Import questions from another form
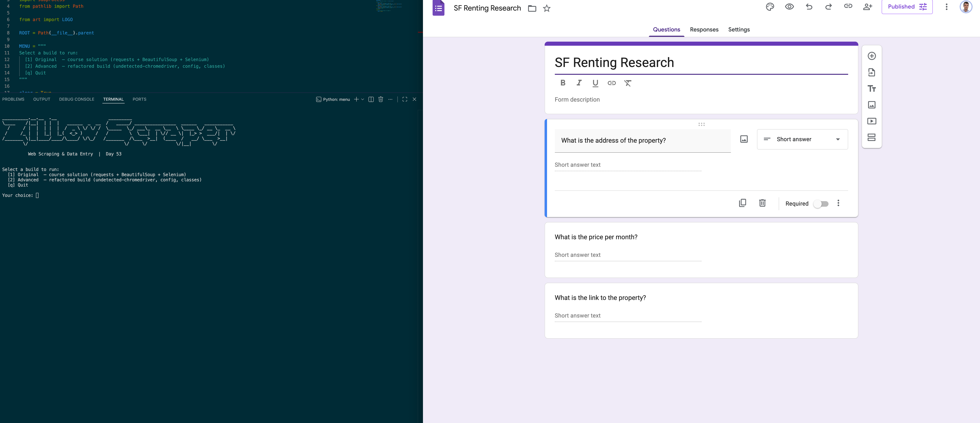The image size is (980, 423). pyautogui.click(x=872, y=72)
